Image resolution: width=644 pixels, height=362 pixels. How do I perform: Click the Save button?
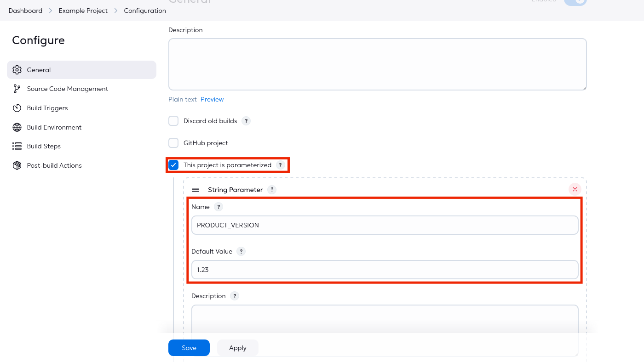189,348
